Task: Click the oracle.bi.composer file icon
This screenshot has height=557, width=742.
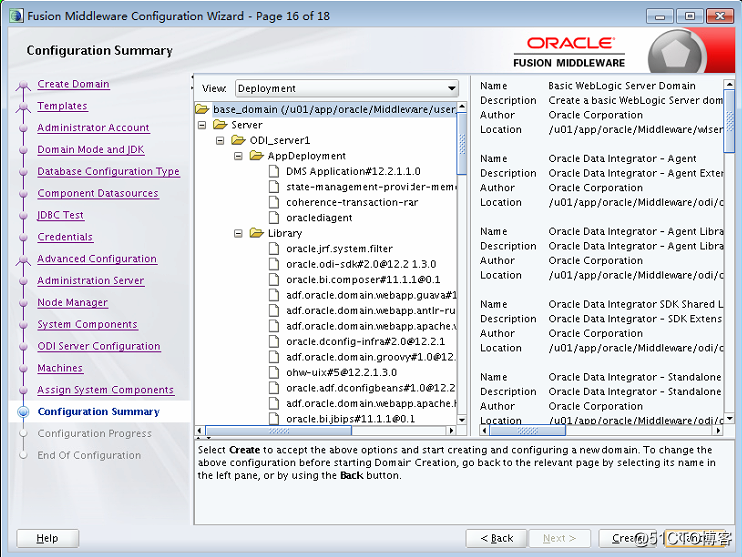Action: click(274, 280)
